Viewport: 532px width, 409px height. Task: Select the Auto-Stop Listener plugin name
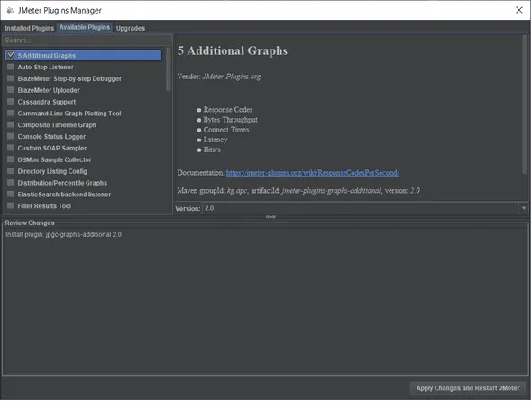click(45, 67)
